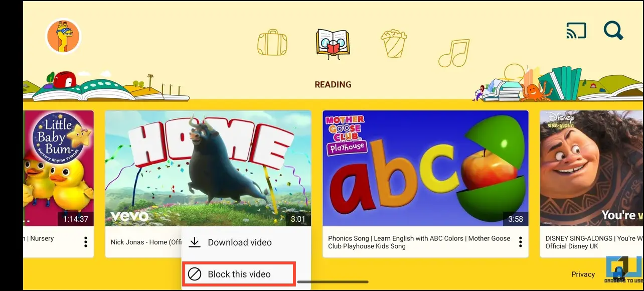The width and height of the screenshot is (644, 291).
Task: Tap the home indicator bar at the bottom
Action: click(x=333, y=282)
